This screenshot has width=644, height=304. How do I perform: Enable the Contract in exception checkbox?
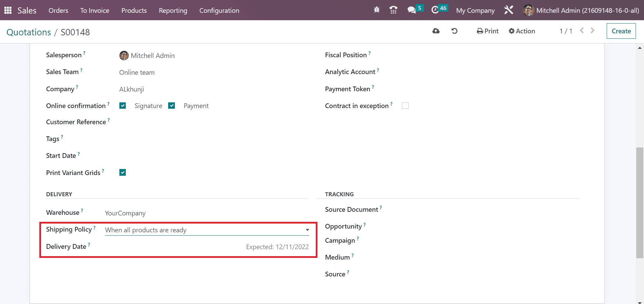(405, 106)
